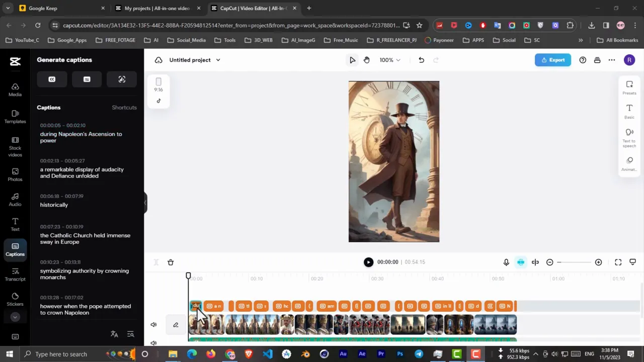Expand more sidebar items chevron
The height and width of the screenshot is (362, 644).
coord(15,317)
